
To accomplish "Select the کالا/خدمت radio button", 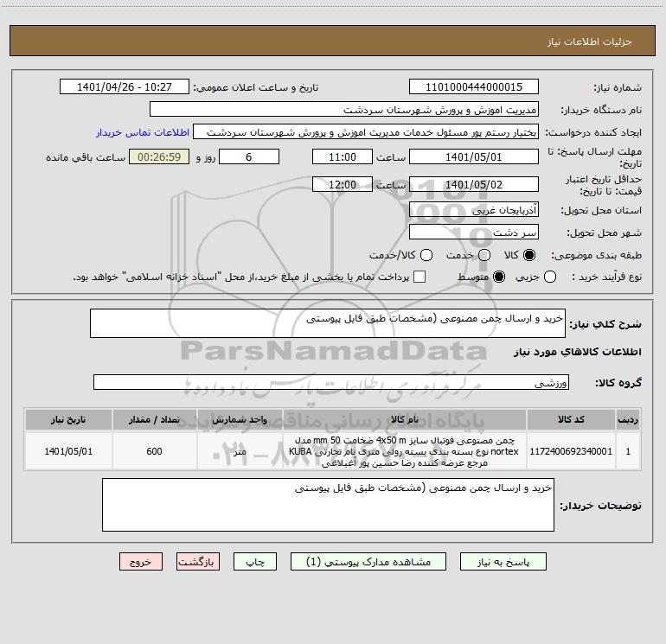I will click(426, 255).
